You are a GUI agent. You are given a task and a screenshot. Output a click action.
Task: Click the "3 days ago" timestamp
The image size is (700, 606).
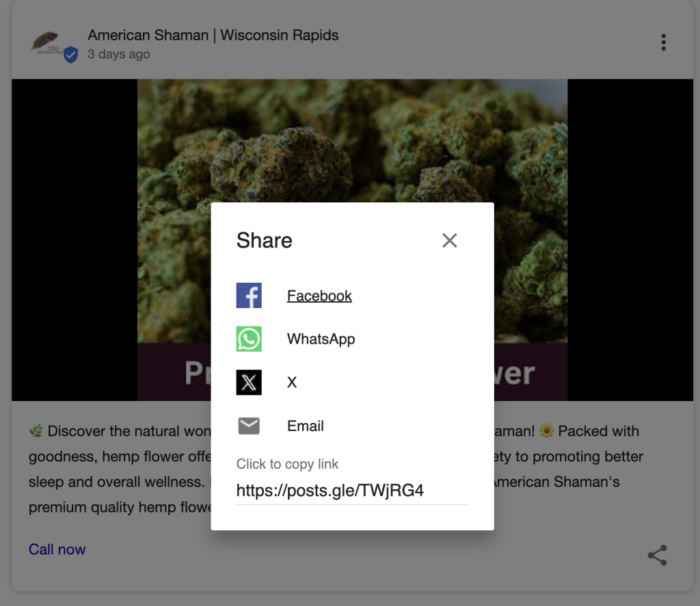119,54
